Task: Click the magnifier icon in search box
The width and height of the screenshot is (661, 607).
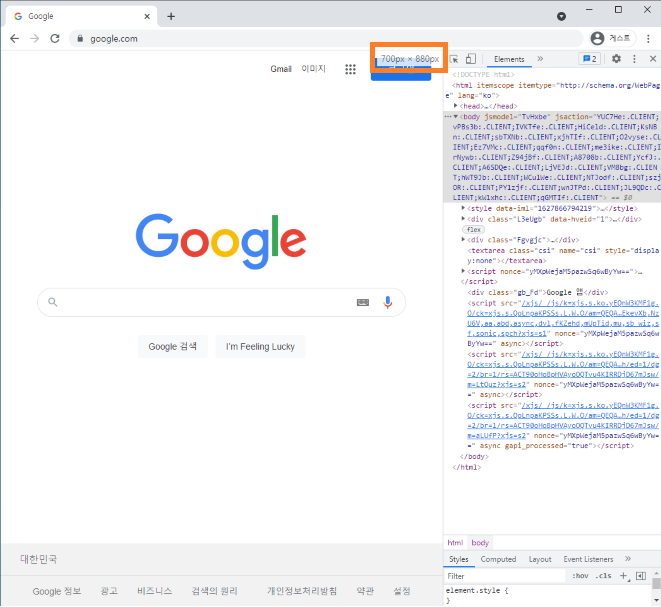Action: (x=52, y=302)
